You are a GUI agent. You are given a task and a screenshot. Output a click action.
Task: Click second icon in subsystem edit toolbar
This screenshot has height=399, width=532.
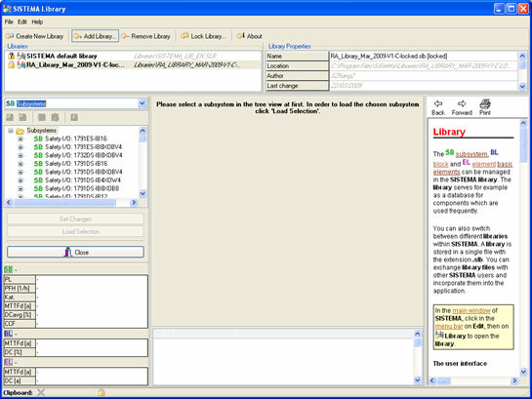[x=22, y=117]
